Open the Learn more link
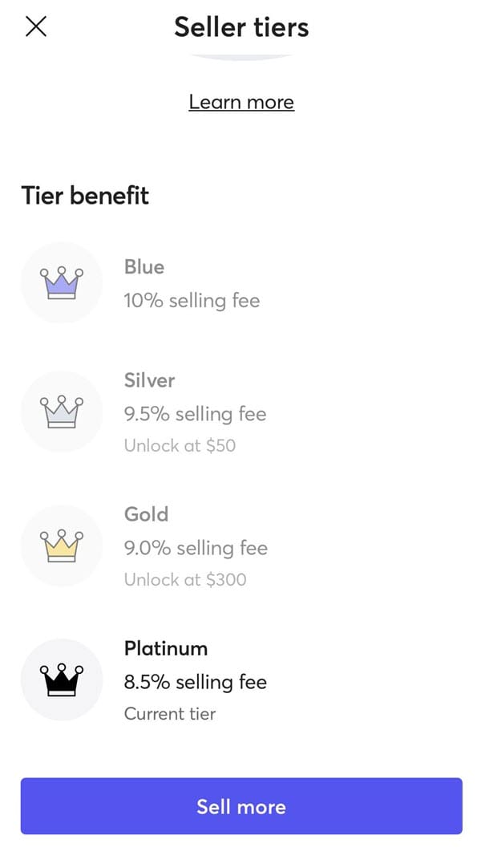Screen dimensions: 481x868 (241, 102)
